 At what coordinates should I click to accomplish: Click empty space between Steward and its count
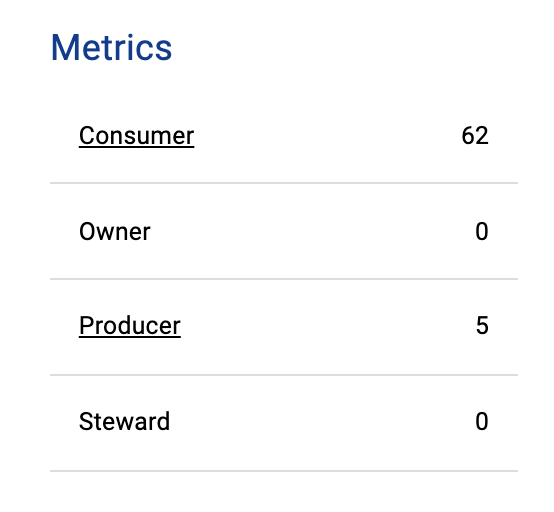(x=323, y=421)
